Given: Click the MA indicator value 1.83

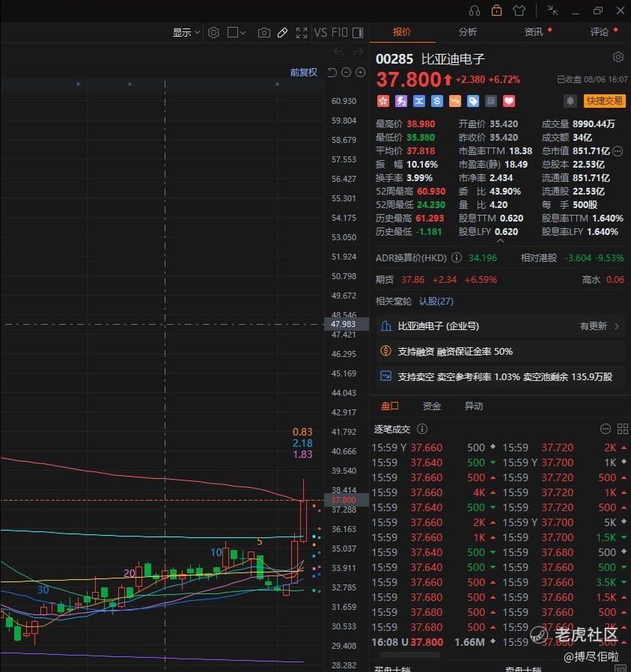Looking at the screenshot, I should [x=302, y=454].
